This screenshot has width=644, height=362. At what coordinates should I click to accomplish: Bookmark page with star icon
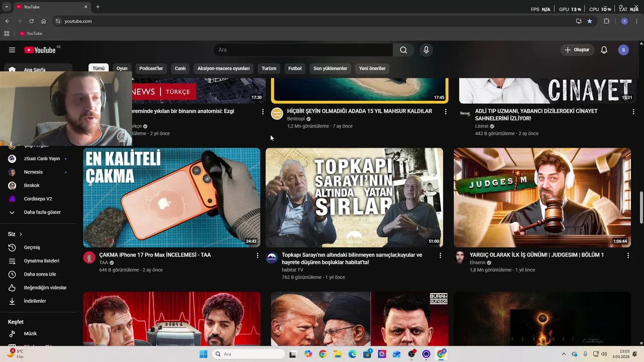(x=590, y=21)
